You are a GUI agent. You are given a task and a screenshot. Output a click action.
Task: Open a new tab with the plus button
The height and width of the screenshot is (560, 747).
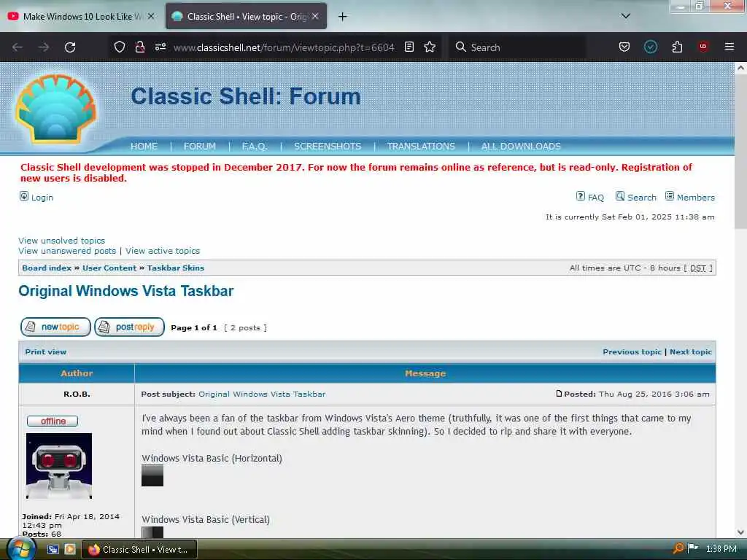pyautogui.click(x=343, y=17)
